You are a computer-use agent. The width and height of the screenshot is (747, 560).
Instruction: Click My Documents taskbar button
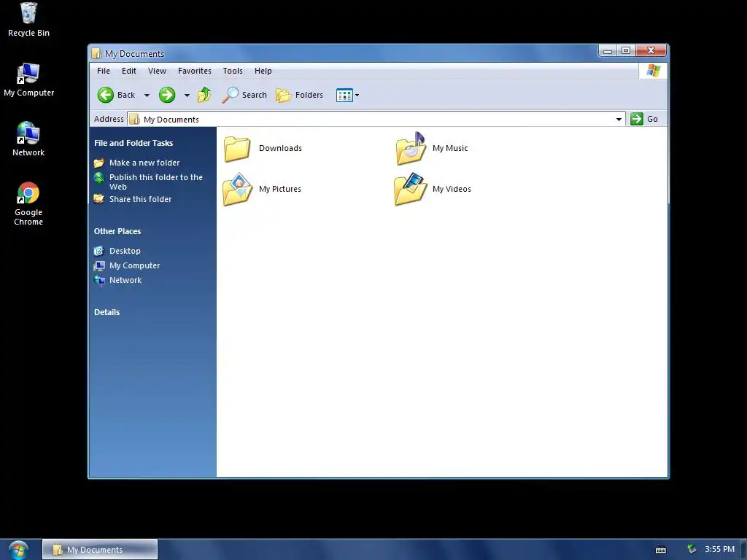tap(100, 550)
